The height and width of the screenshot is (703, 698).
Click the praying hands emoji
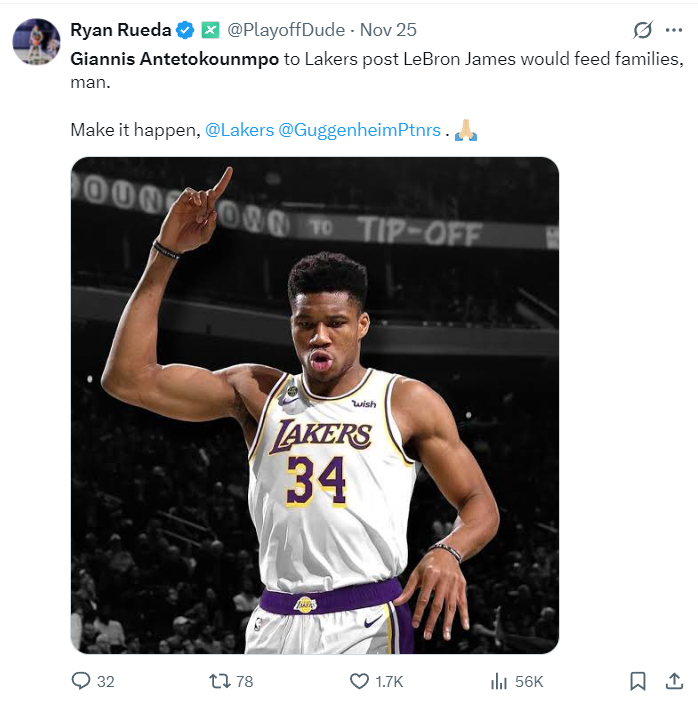point(465,130)
